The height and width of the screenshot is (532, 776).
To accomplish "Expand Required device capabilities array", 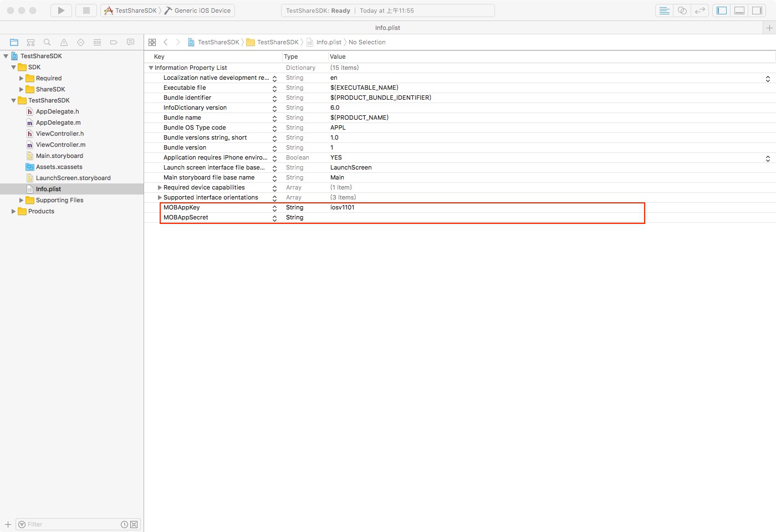I will click(x=160, y=187).
